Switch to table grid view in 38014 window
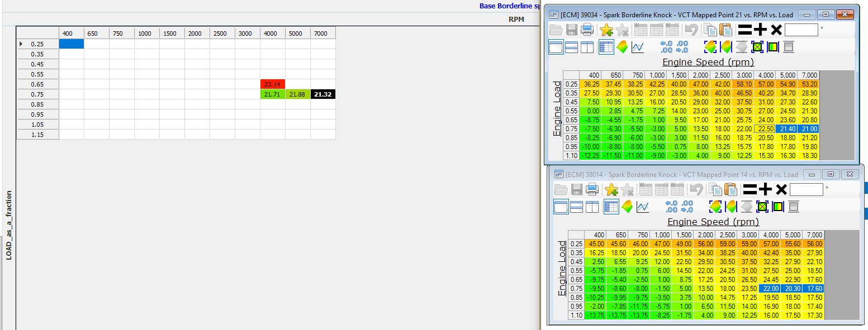 point(611,207)
